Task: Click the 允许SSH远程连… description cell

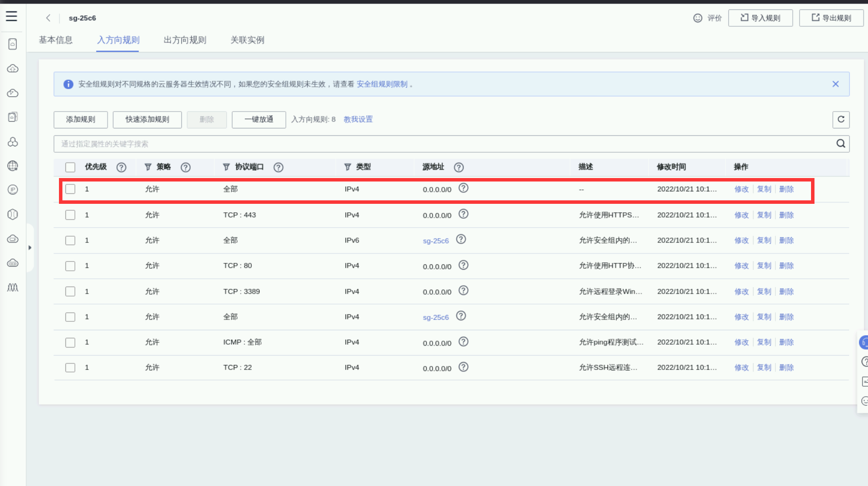Action: click(x=608, y=367)
